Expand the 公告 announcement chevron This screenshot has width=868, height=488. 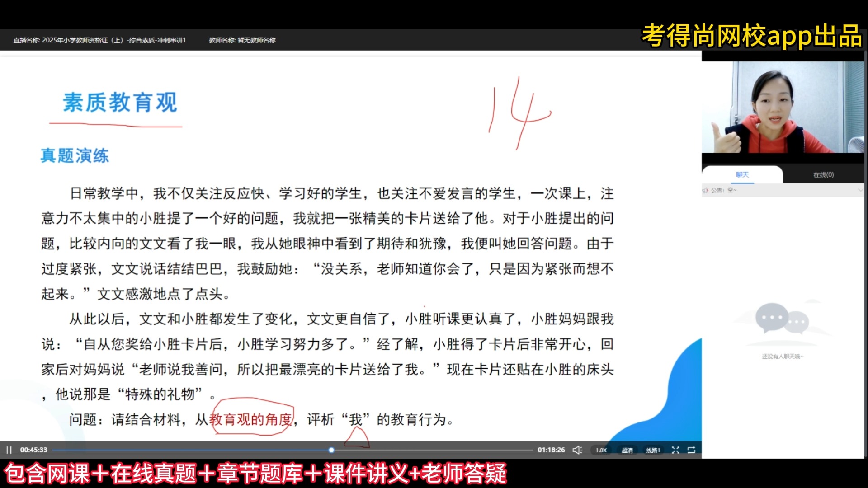860,190
